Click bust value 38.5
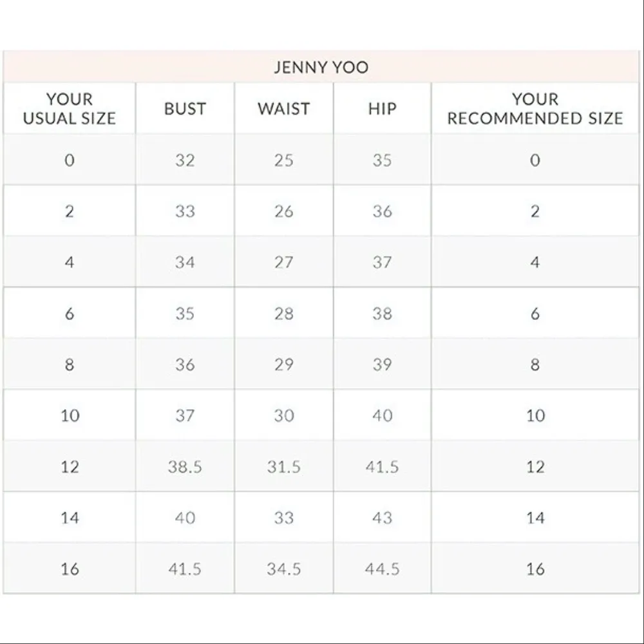Viewport: 644px width, 644px height. point(185,467)
